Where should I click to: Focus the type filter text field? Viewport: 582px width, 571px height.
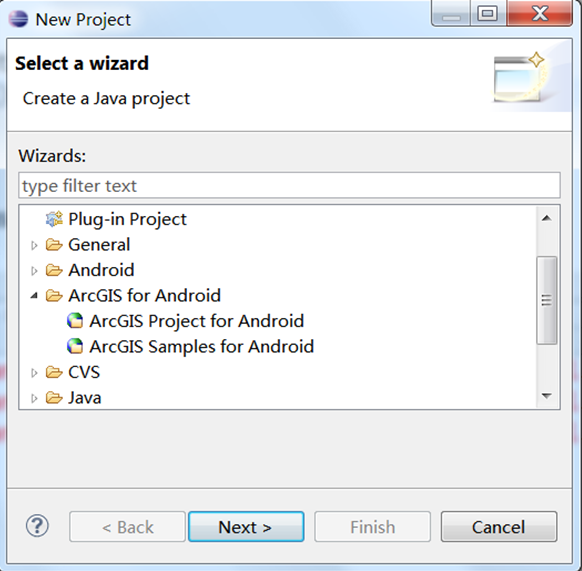289,185
